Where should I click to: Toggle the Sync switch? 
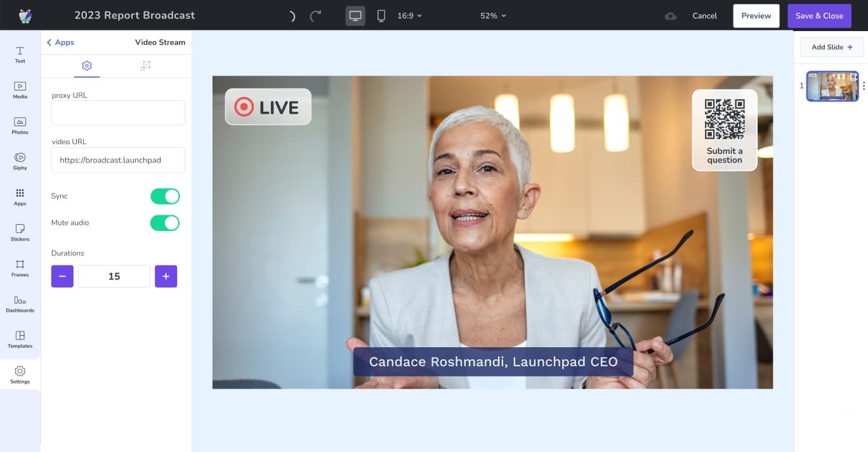point(165,196)
